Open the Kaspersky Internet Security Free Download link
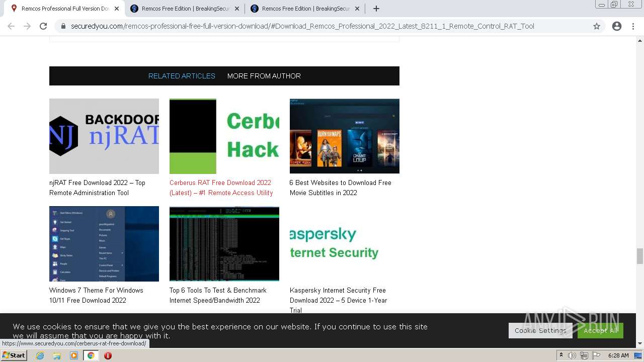The image size is (644, 362). 339,300
